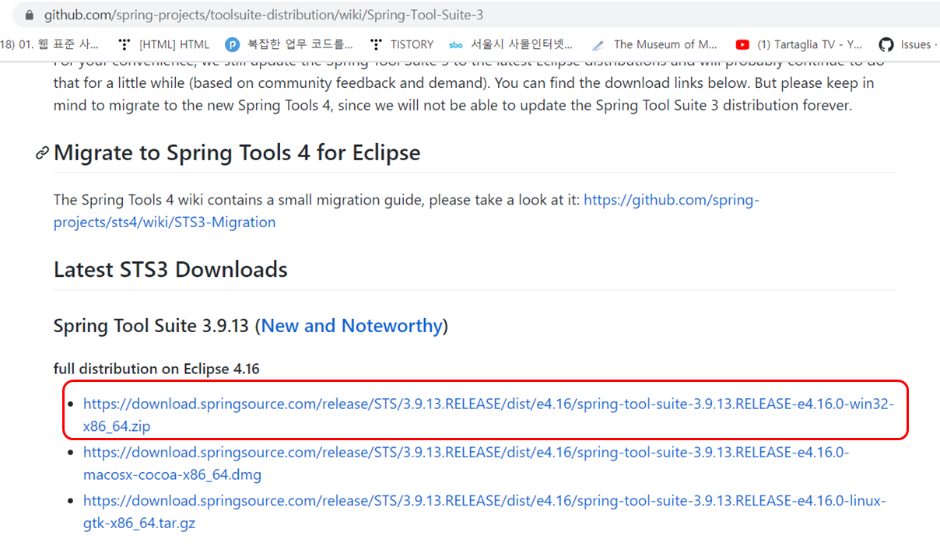Open the 01. 웹 표준 bookmark
The height and width of the screenshot is (560, 940).
click(x=50, y=44)
